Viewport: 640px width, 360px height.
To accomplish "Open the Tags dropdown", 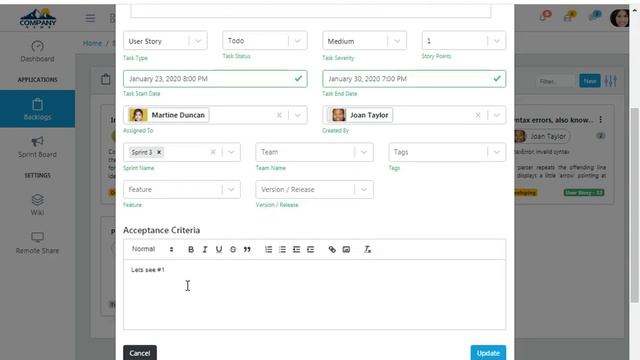I will tap(447, 152).
